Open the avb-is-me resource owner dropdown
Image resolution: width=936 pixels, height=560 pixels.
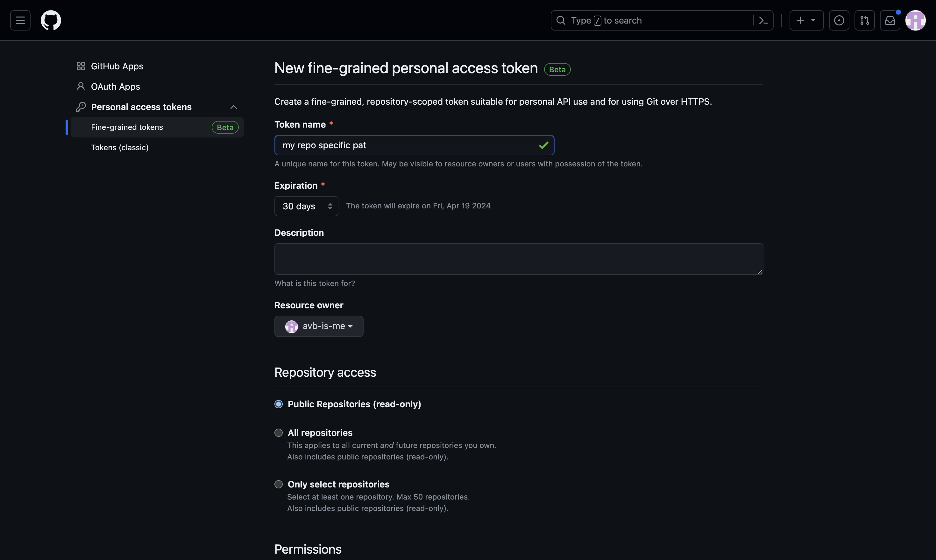pos(319,326)
